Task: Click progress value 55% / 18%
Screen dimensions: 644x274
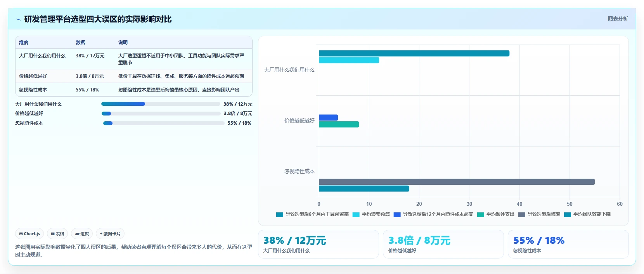Action: 239,123
